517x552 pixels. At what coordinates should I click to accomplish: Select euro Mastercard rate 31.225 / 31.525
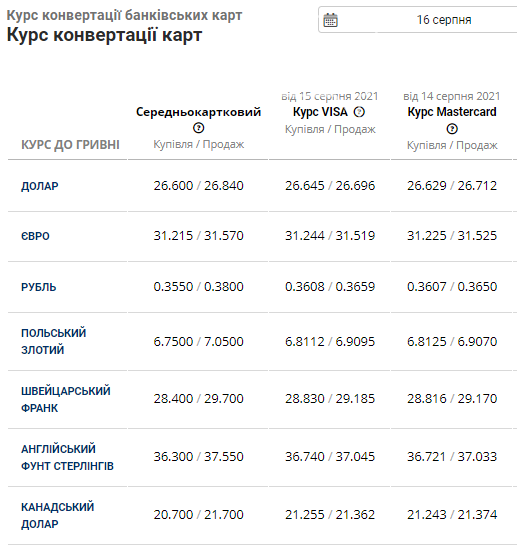(x=452, y=236)
